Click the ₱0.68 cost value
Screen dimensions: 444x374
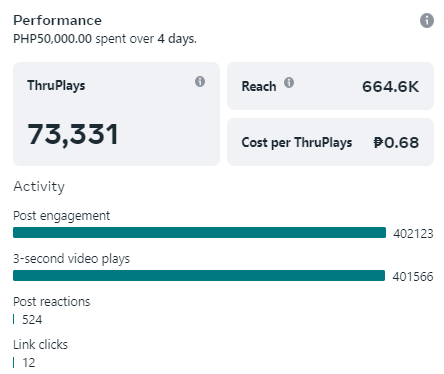396,143
